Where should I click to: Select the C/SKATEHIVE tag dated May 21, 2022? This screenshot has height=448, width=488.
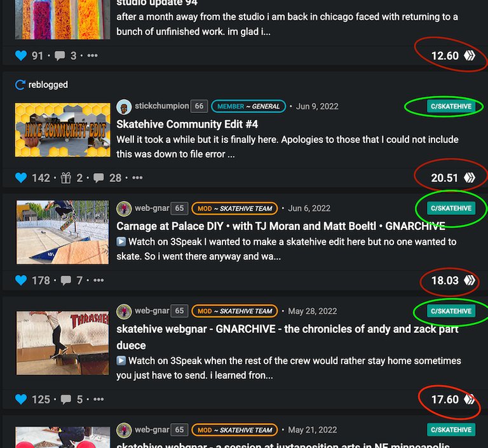451,430
